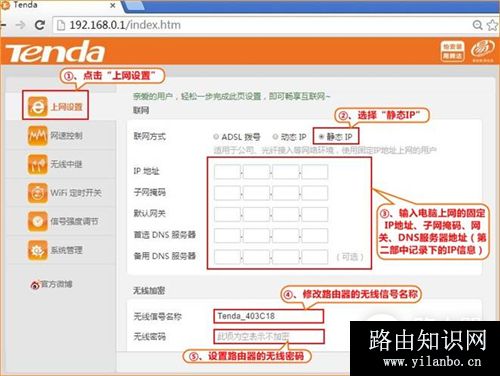
Task: Click the WiFi 定时开关 timer icon
Action: (37, 193)
